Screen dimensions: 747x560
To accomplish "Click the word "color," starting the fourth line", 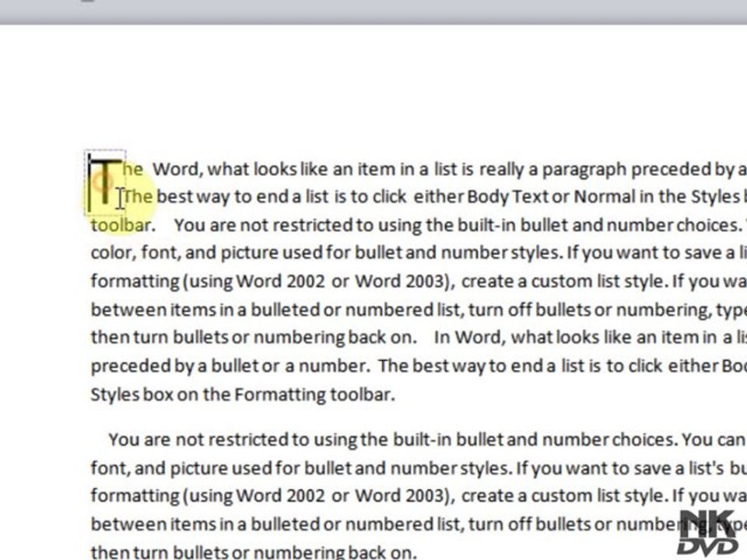I will tap(113, 252).
